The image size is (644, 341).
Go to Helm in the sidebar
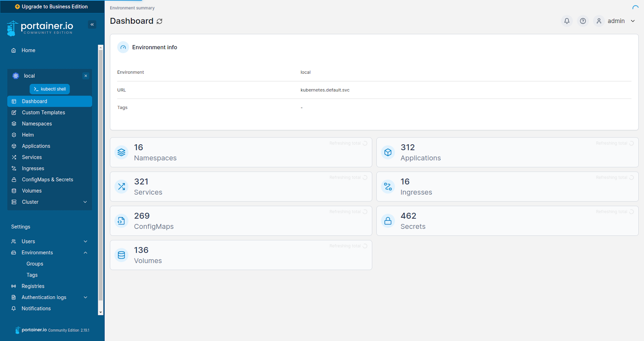tap(28, 135)
